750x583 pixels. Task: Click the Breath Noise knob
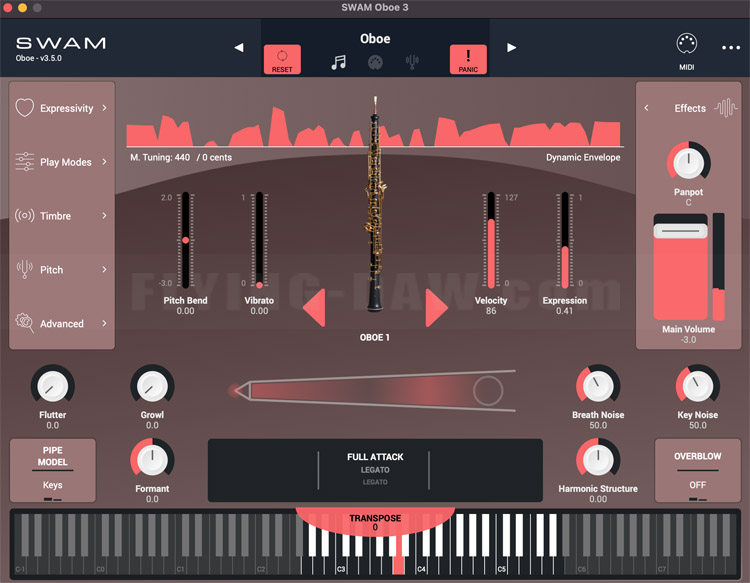(598, 386)
